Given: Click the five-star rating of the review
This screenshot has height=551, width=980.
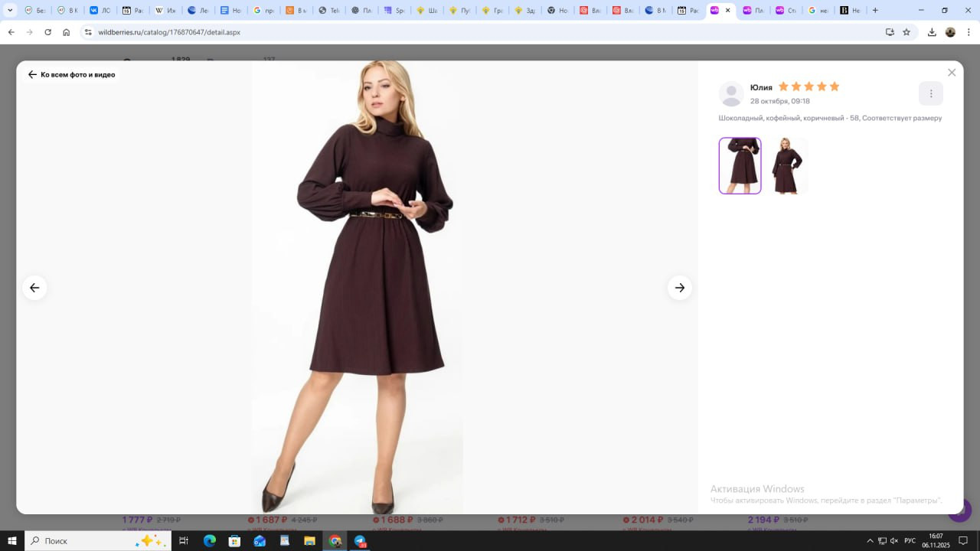Looking at the screenshot, I should (808, 86).
